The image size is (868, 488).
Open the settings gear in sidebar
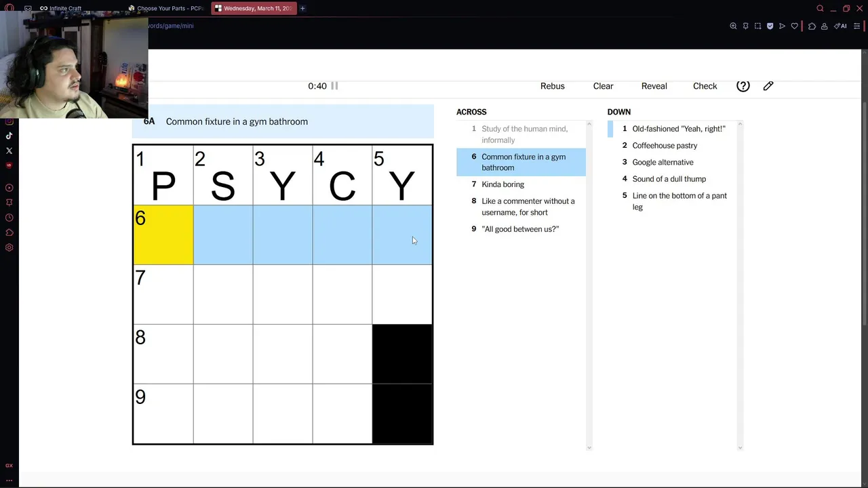click(9, 247)
